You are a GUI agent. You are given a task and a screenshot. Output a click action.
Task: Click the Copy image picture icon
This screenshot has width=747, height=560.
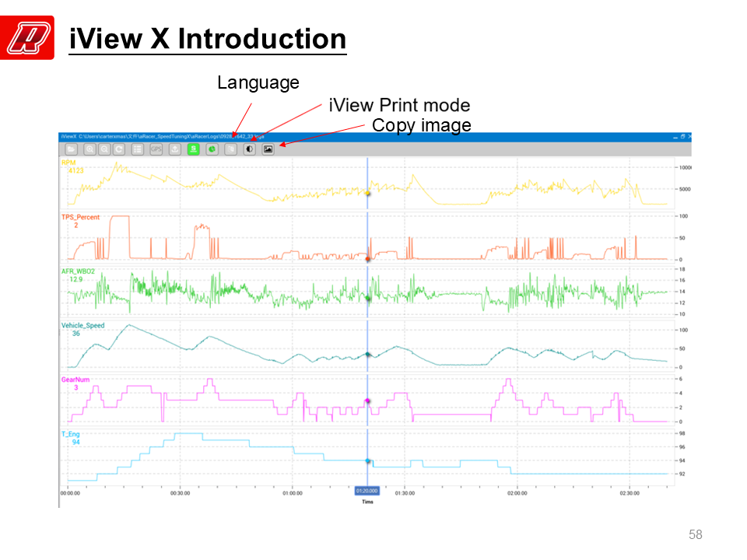pyautogui.click(x=268, y=149)
